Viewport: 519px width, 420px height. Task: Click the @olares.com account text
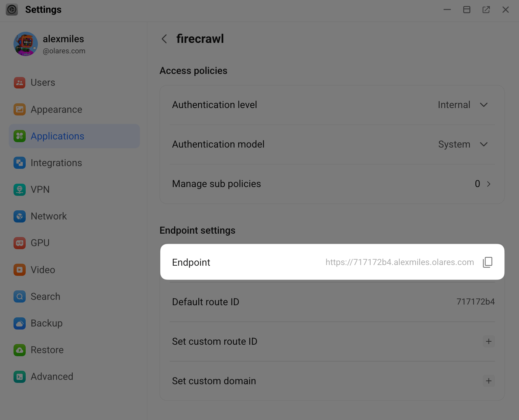point(64,51)
